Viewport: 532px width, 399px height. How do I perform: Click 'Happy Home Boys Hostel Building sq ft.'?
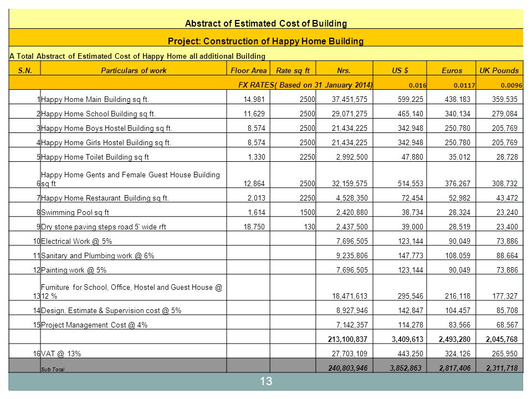[106, 128]
